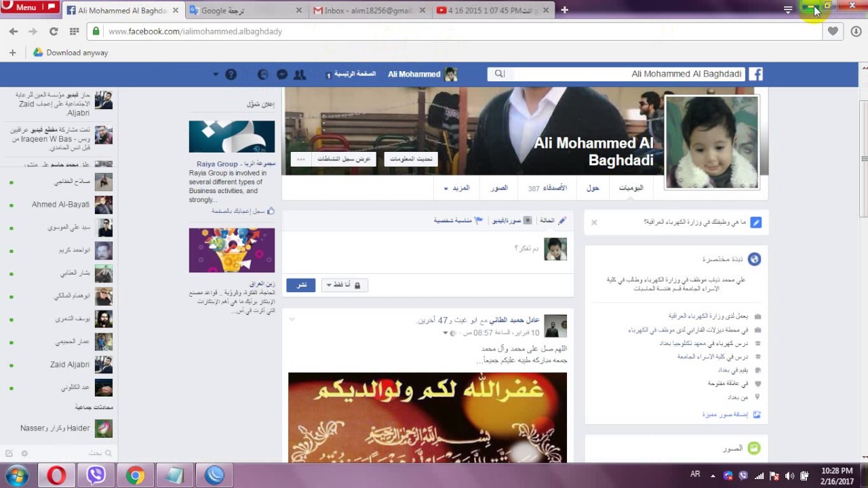Click the Download anyway bookmark
868x488 pixels.
pyautogui.click(x=71, y=53)
